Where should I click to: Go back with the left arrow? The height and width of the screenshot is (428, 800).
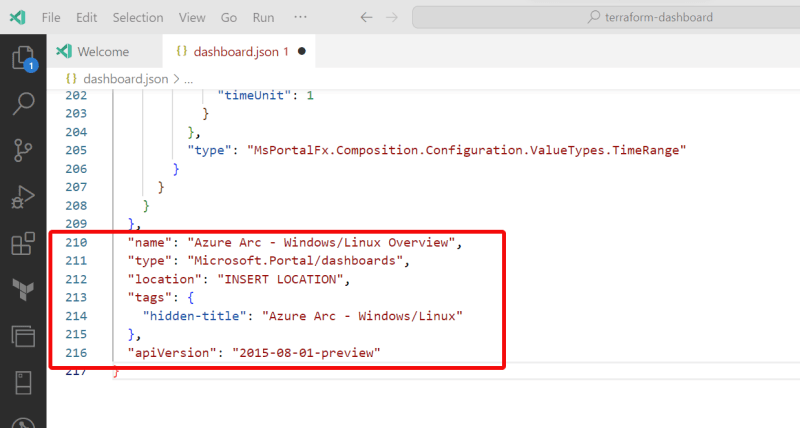tap(366, 17)
